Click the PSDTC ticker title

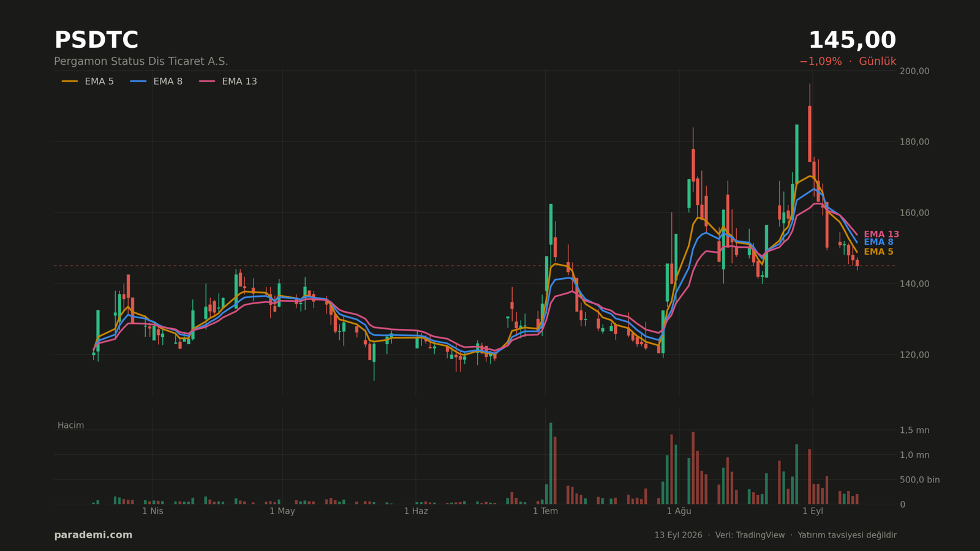[96, 40]
